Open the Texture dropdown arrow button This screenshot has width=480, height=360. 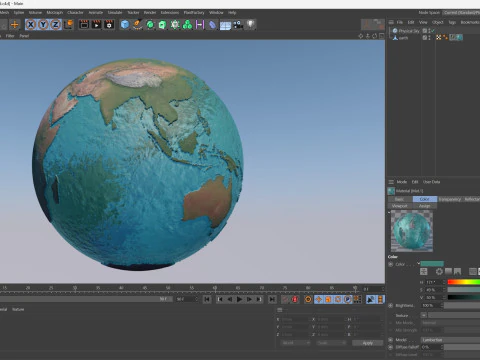(424, 315)
